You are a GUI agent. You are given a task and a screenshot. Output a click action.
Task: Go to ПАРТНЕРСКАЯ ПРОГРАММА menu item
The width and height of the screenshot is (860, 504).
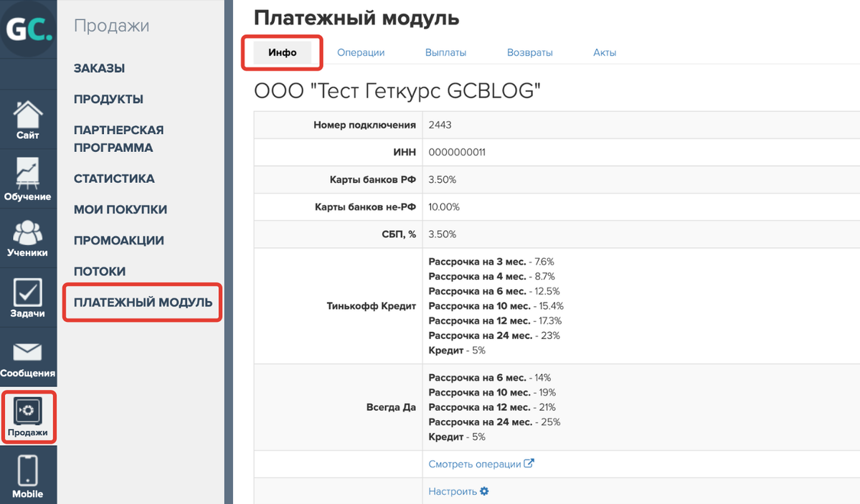tap(119, 139)
